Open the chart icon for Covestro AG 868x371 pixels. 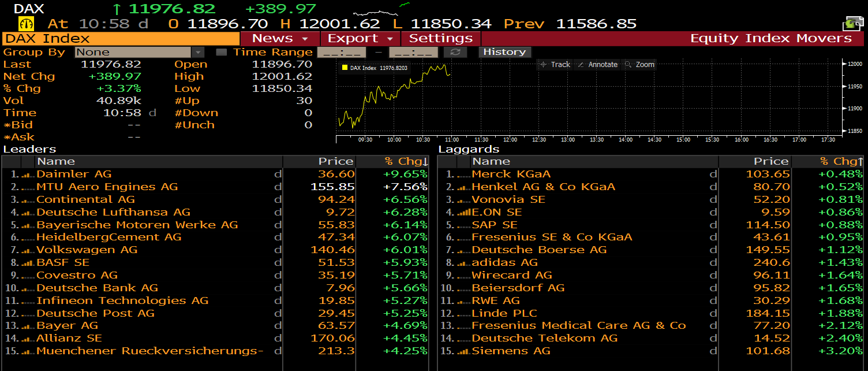(x=29, y=276)
